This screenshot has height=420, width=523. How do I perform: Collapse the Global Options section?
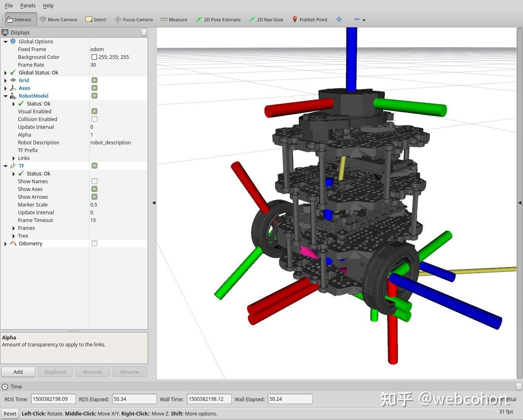tap(5, 41)
